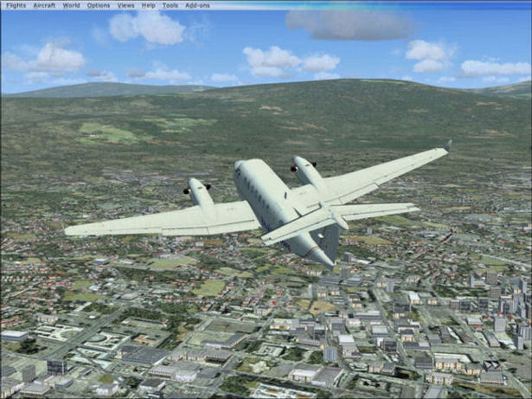Open the Add-ons menu
The image size is (532, 399).
(197, 5)
